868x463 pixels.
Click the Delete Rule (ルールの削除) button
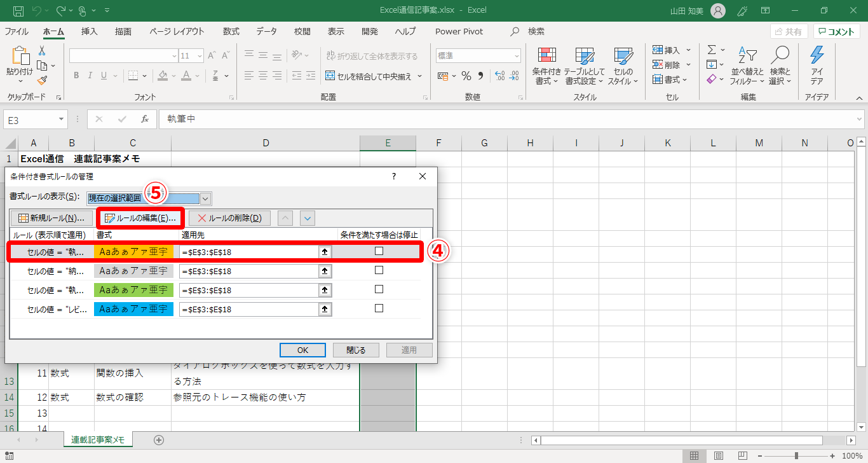click(229, 218)
